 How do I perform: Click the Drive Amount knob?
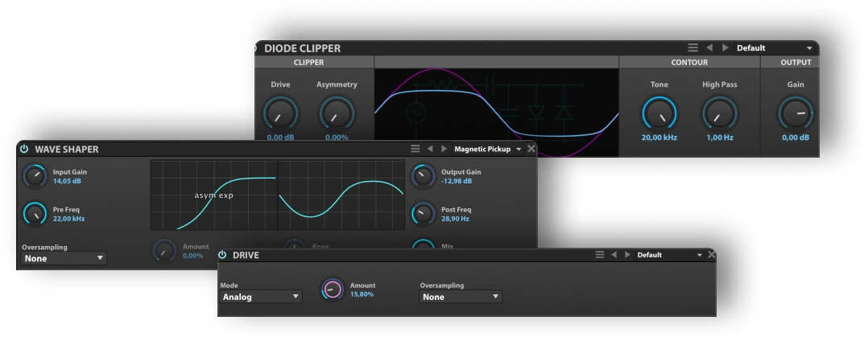coord(332,289)
